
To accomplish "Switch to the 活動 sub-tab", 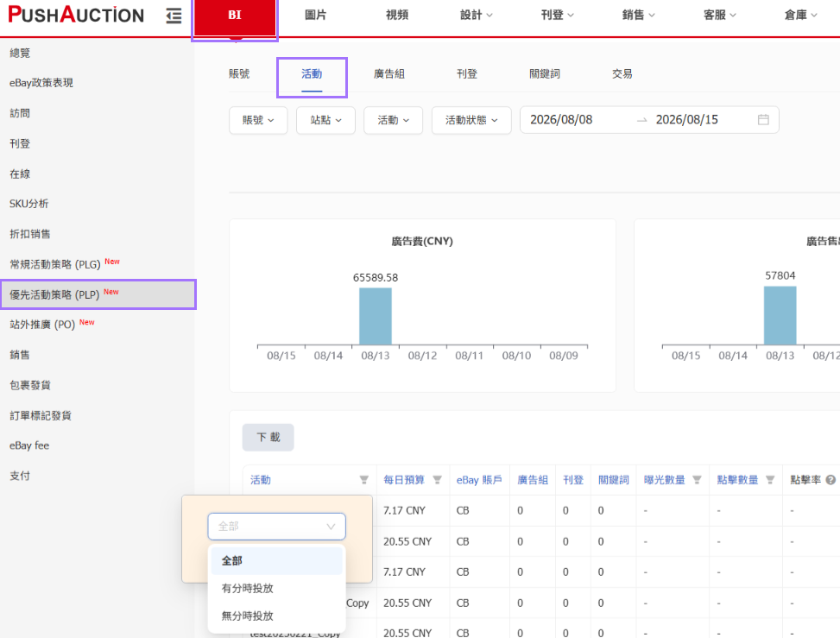I will [x=312, y=74].
